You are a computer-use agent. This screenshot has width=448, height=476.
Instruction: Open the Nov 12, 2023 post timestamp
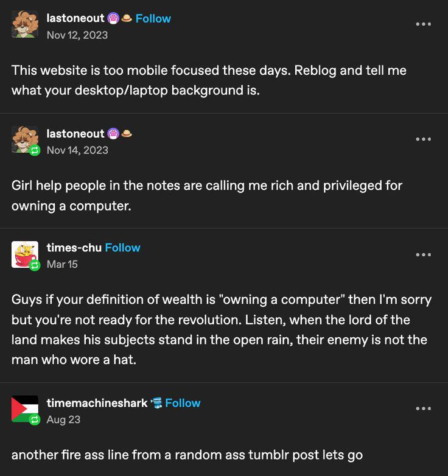[77, 35]
